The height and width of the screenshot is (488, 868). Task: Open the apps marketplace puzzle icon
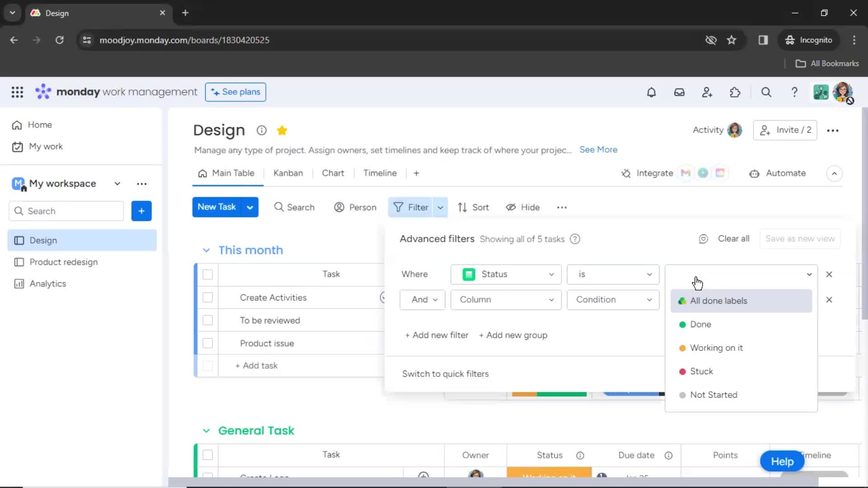735,92
